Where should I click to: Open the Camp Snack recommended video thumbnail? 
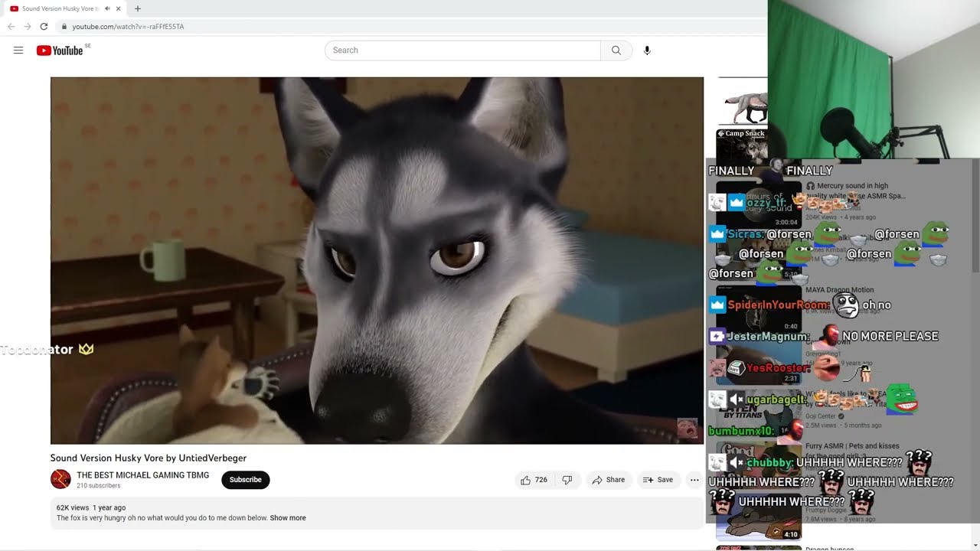click(x=741, y=144)
